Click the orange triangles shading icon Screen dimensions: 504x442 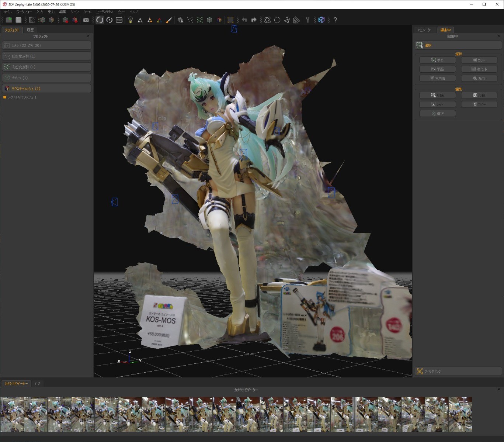tap(150, 20)
